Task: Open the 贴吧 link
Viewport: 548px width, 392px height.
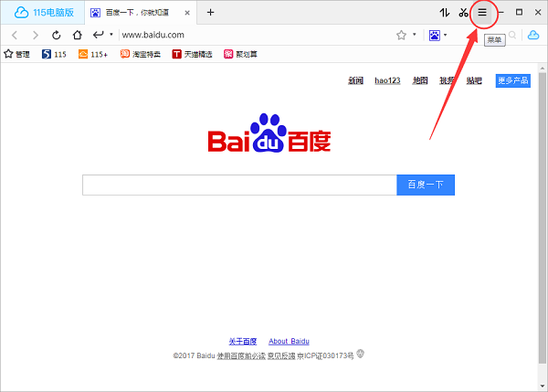Action: 474,80
